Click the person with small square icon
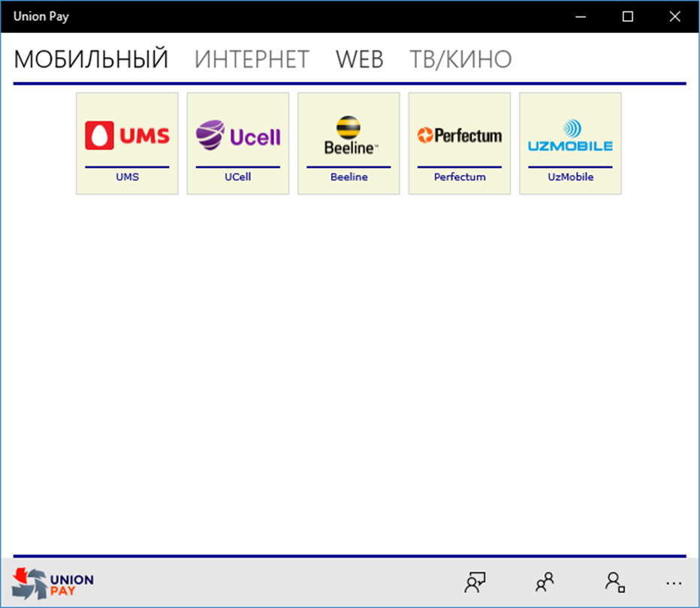700x608 pixels. [615, 582]
